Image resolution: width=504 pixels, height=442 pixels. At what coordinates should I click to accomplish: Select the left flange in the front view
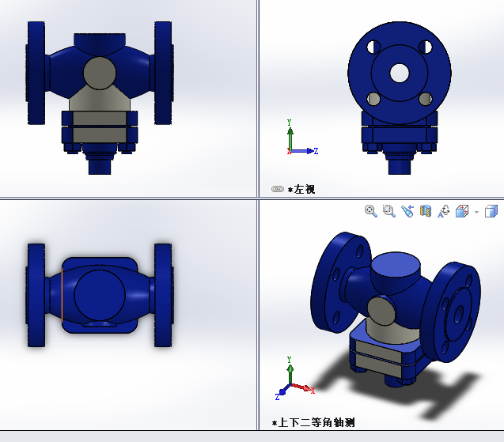[36, 73]
